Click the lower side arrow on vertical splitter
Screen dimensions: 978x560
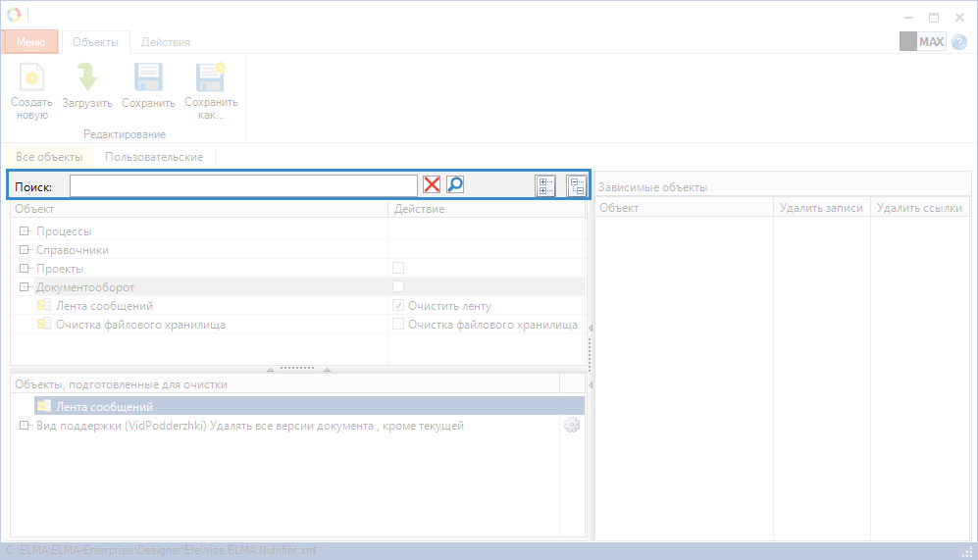(591, 385)
